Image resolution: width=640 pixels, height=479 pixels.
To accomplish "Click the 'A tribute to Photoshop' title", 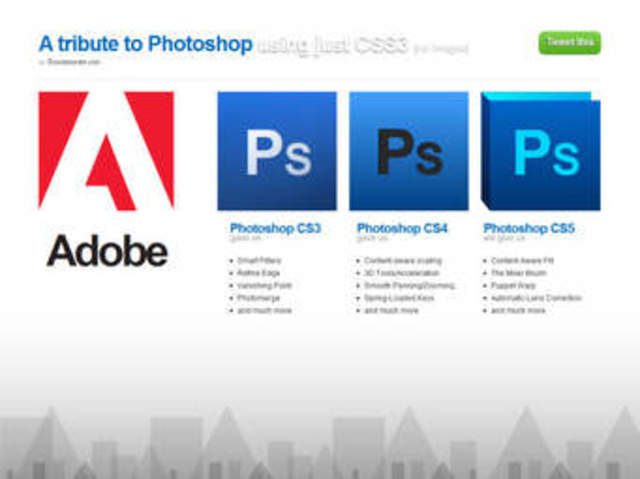I will pos(146,44).
